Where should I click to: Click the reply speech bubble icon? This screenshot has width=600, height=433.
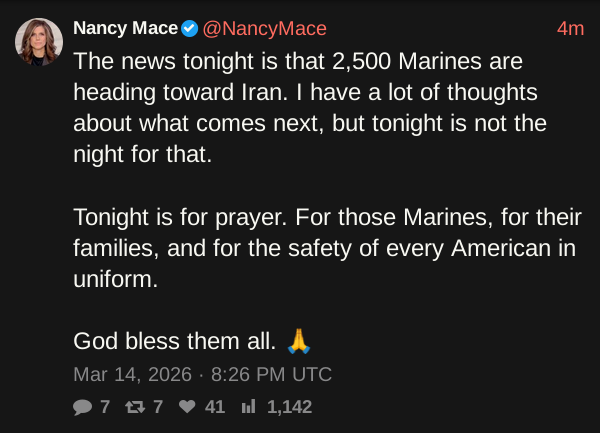click(x=82, y=407)
